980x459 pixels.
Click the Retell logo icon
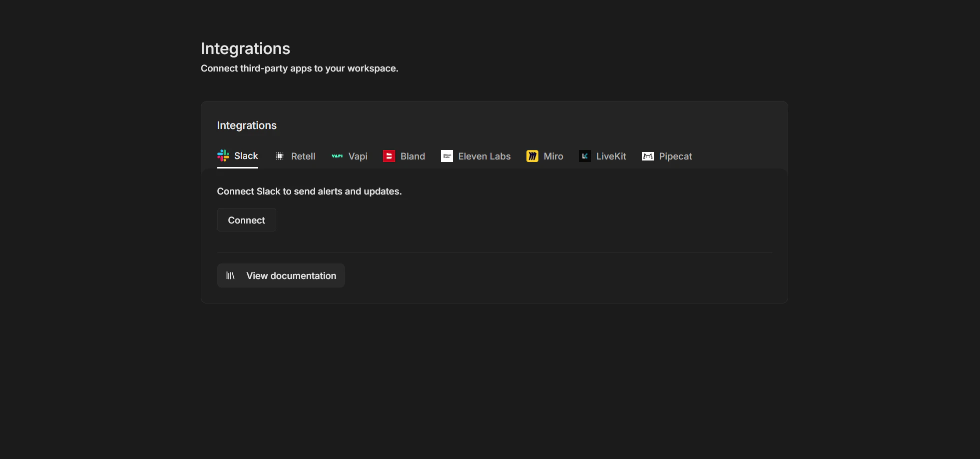[x=280, y=156]
